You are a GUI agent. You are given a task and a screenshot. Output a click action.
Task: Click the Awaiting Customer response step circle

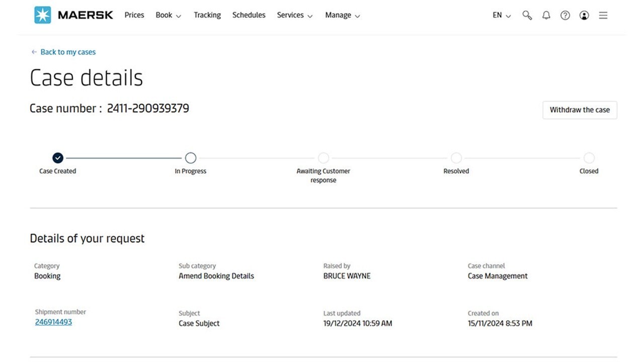click(x=324, y=158)
